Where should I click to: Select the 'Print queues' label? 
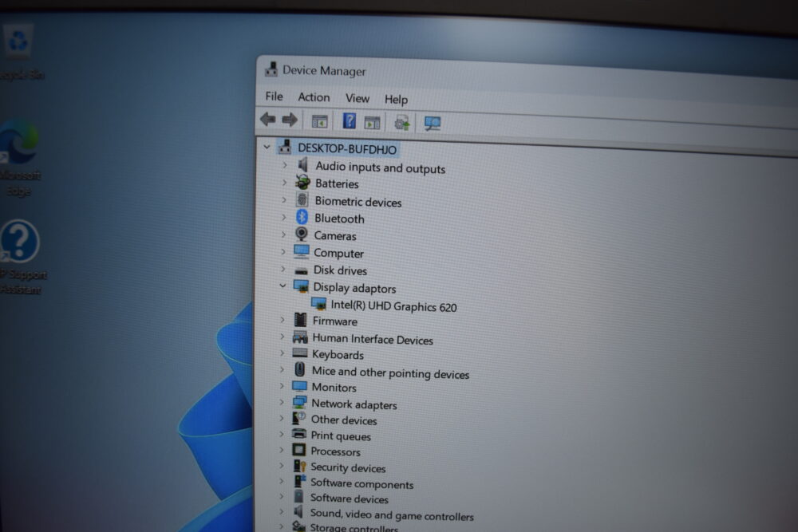[x=341, y=435]
